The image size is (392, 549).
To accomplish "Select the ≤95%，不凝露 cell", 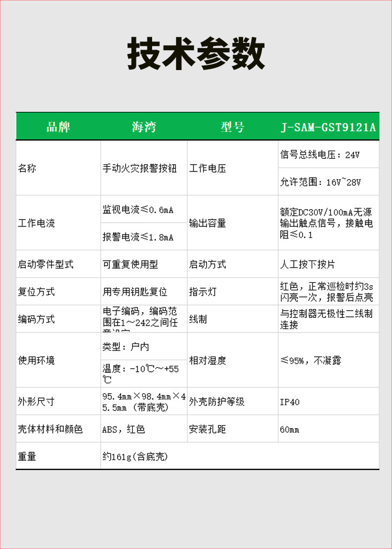I will click(329, 360).
